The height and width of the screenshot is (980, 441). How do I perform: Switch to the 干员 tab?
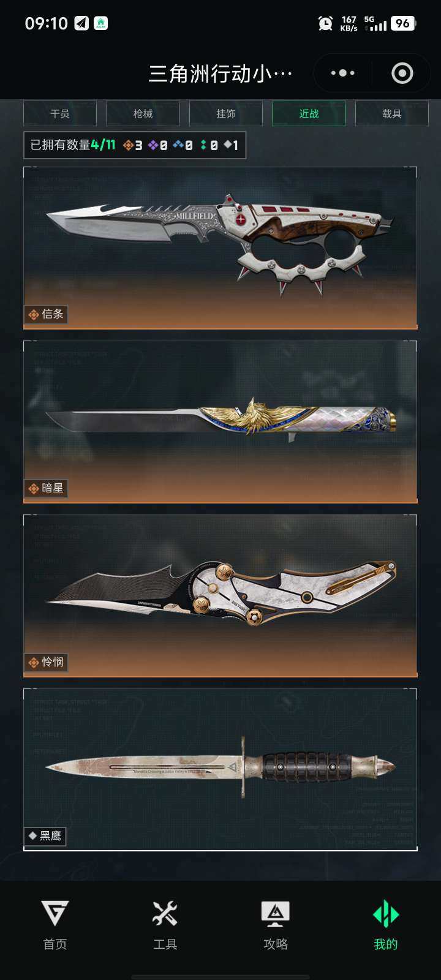coord(60,113)
